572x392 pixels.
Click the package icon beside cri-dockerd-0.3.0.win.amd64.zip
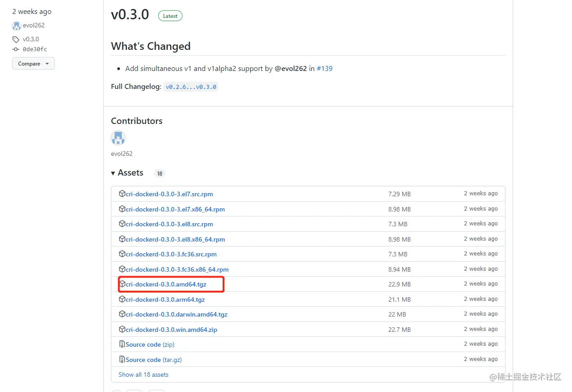[122, 329]
